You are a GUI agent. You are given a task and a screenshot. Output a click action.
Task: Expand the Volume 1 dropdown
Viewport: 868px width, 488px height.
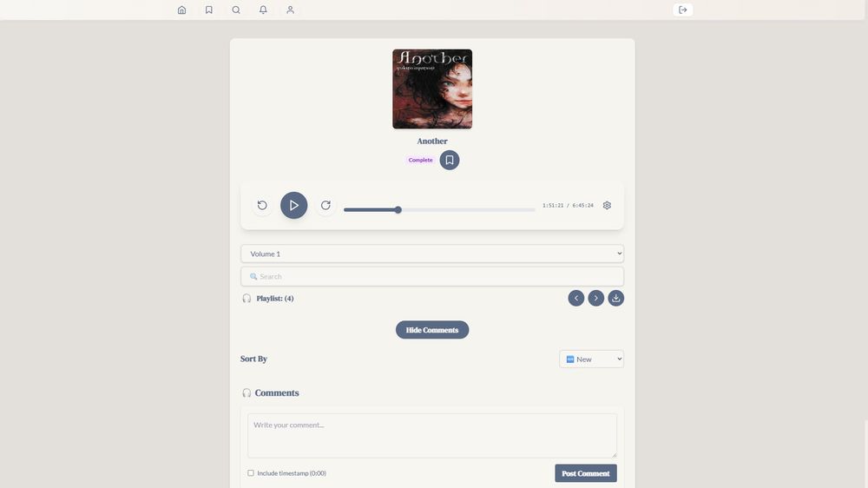pos(431,254)
